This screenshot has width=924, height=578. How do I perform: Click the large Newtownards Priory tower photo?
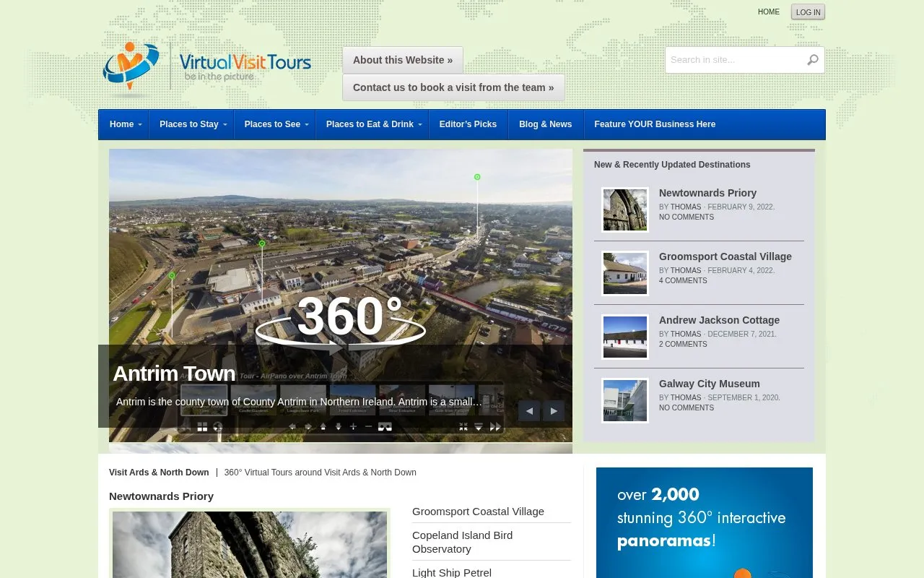(250, 545)
